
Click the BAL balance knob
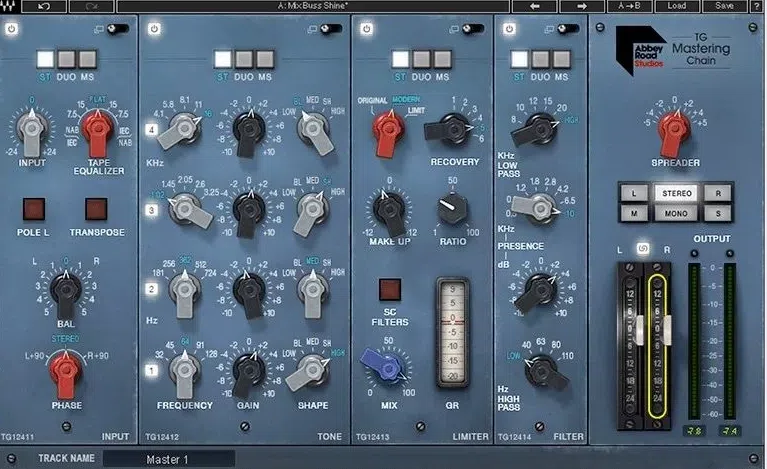point(66,292)
